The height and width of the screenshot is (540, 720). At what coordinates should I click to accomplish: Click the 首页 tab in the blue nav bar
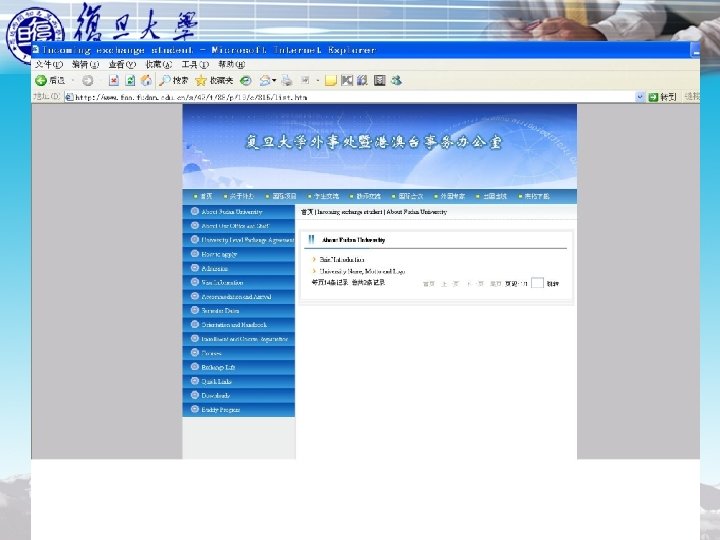pos(206,196)
